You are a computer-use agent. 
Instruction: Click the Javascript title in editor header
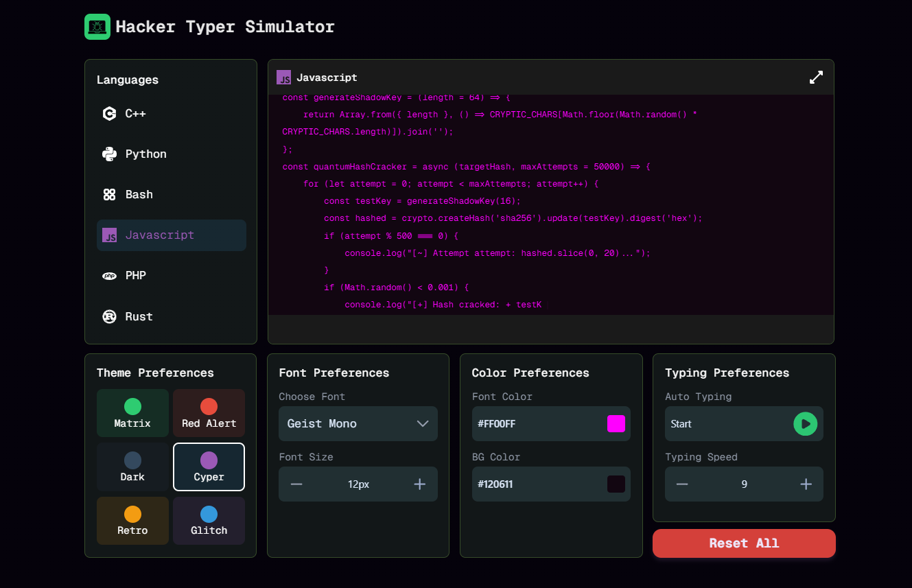tap(327, 78)
